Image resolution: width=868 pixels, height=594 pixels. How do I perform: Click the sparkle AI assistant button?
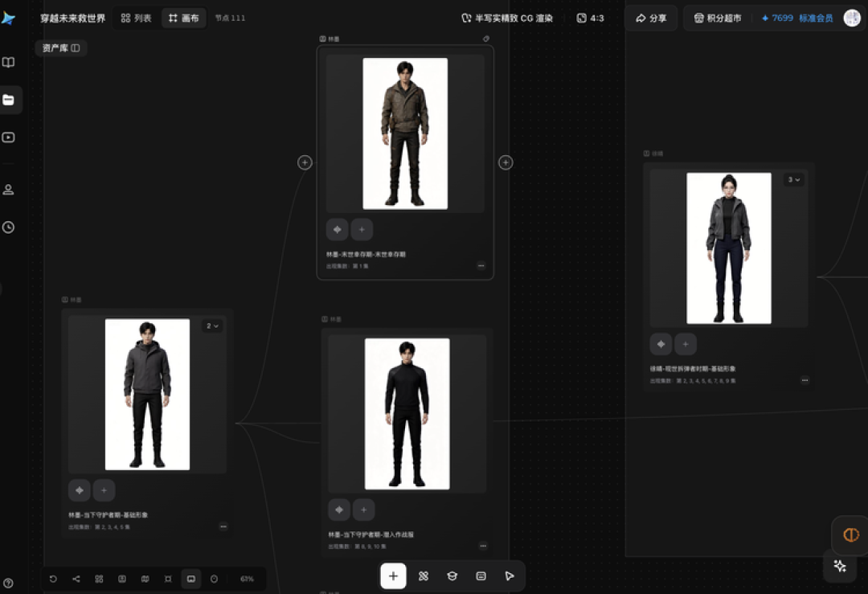click(840, 566)
